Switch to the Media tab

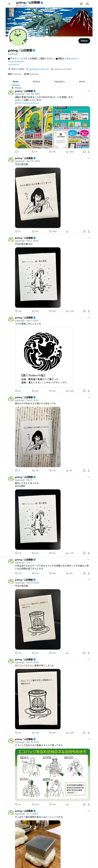click(82, 82)
